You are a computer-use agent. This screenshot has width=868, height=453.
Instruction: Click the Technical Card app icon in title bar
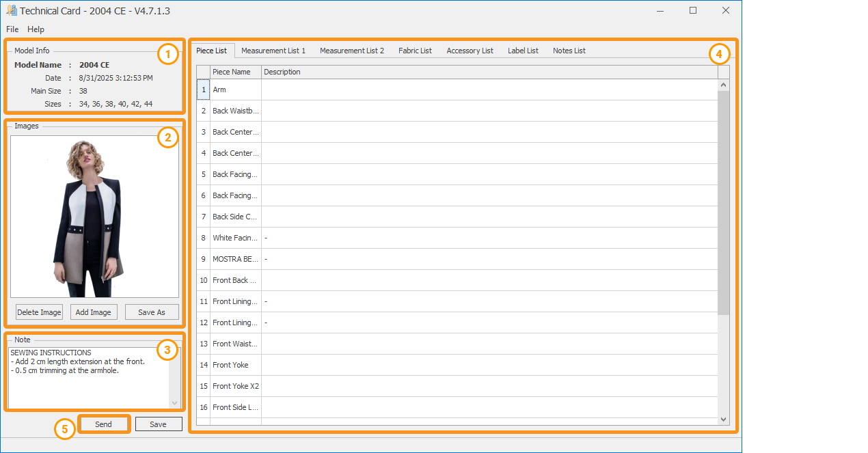(x=11, y=11)
